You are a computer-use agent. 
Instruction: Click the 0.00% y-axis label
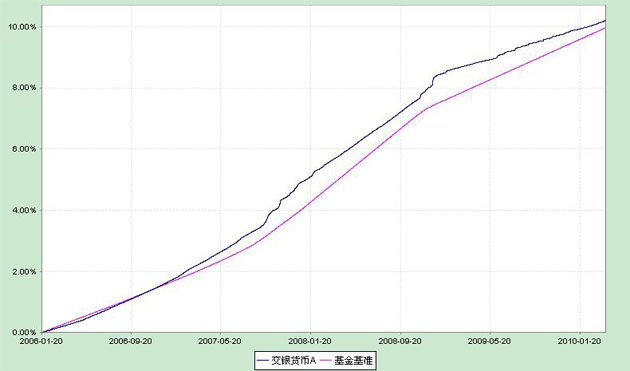point(24,332)
